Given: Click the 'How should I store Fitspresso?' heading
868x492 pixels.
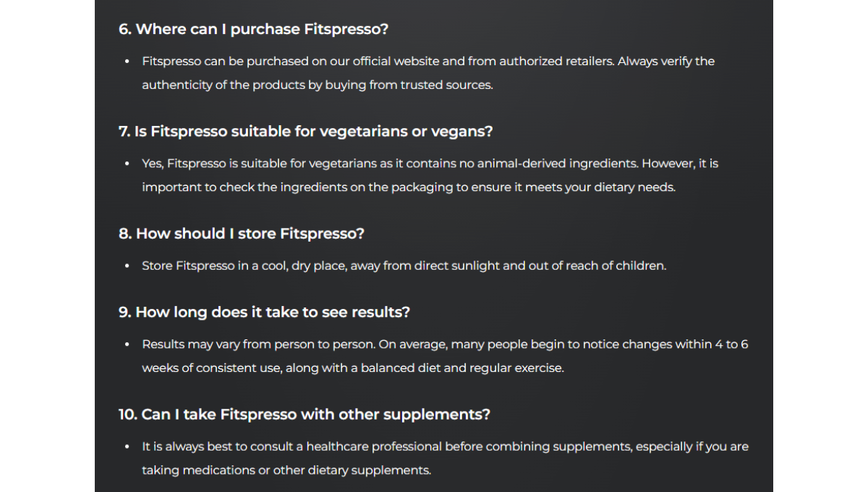Looking at the screenshot, I should [242, 234].
